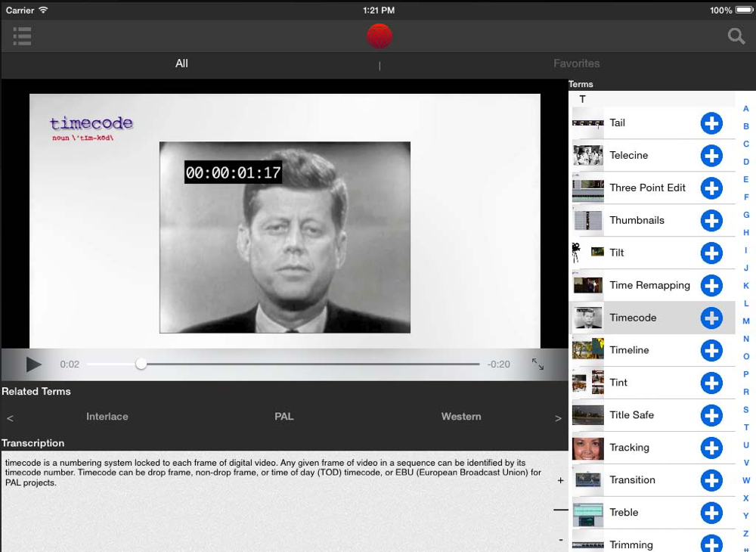Jump to letter C in index
756x552 pixels.
point(746,144)
